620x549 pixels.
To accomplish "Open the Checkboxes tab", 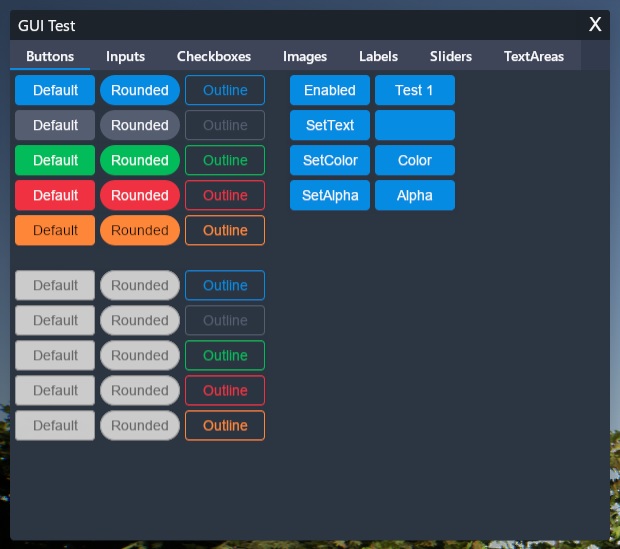I will click(214, 56).
